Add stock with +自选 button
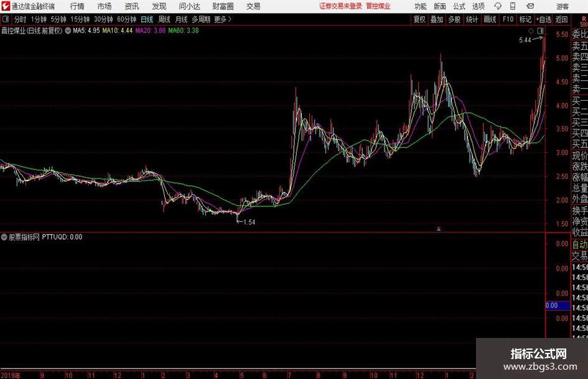 [544, 19]
